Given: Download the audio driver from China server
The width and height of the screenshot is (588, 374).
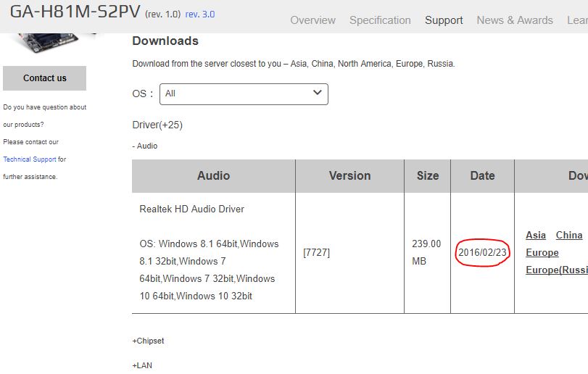Looking at the screenshot, I should pyautogui.click(x=569, y=235).
